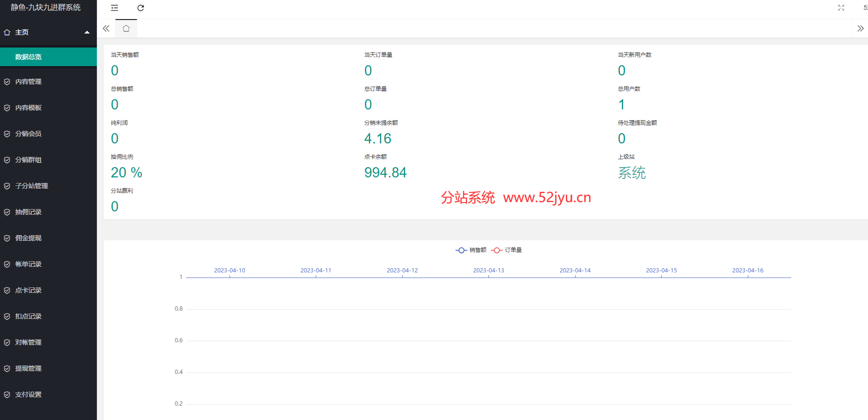Expand the 子分站管理 sidebar menu

coord(32,186)
